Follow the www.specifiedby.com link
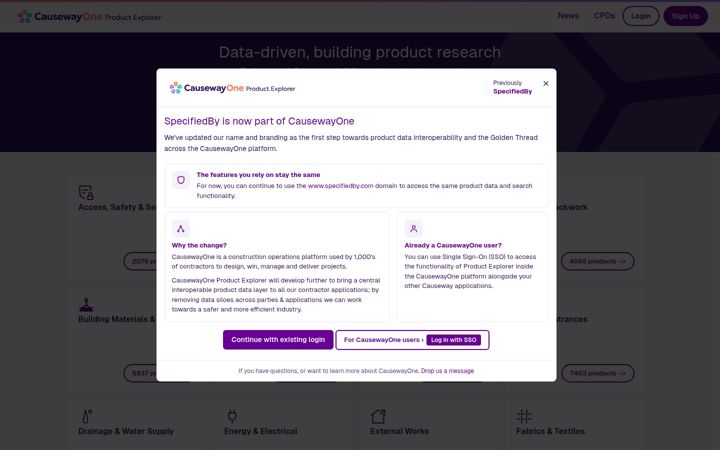Viewport: 720px width, 450px height. [340, 186]
